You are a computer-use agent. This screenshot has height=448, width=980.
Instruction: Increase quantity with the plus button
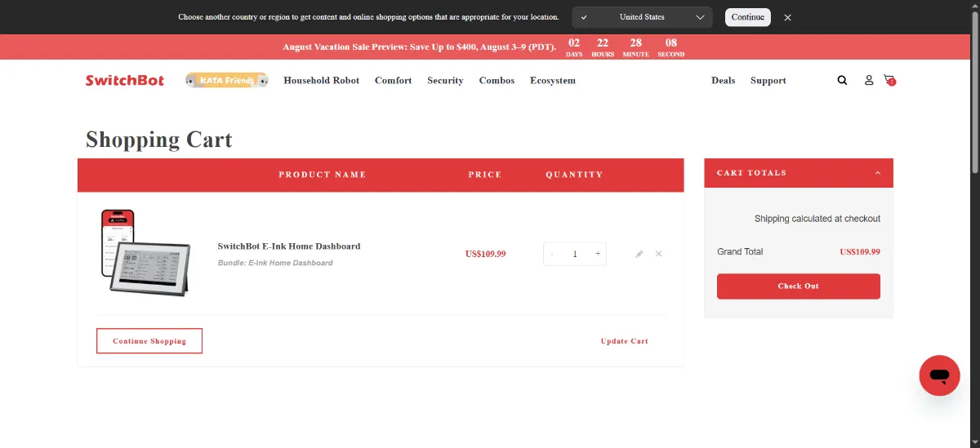(x=598, y=254)
